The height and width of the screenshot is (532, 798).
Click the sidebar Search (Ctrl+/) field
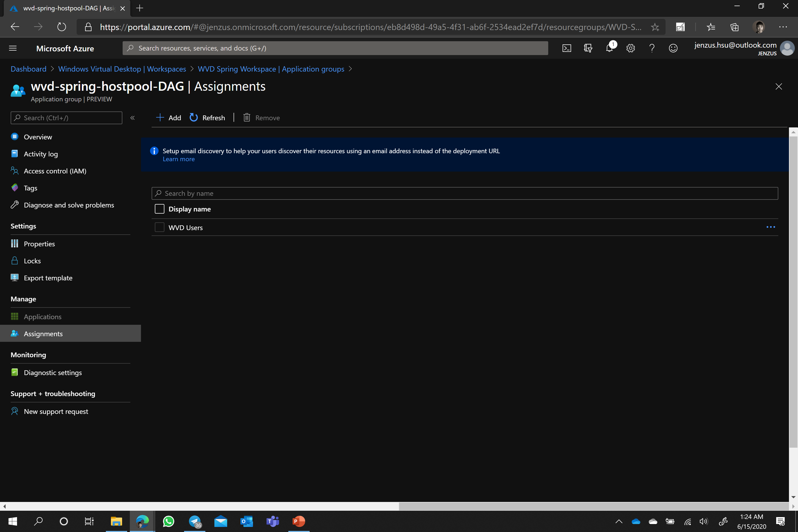pos(66,118)
